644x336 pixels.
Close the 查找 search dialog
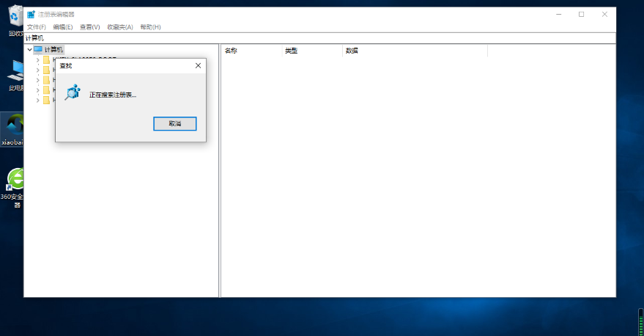[x=198, y=65]
